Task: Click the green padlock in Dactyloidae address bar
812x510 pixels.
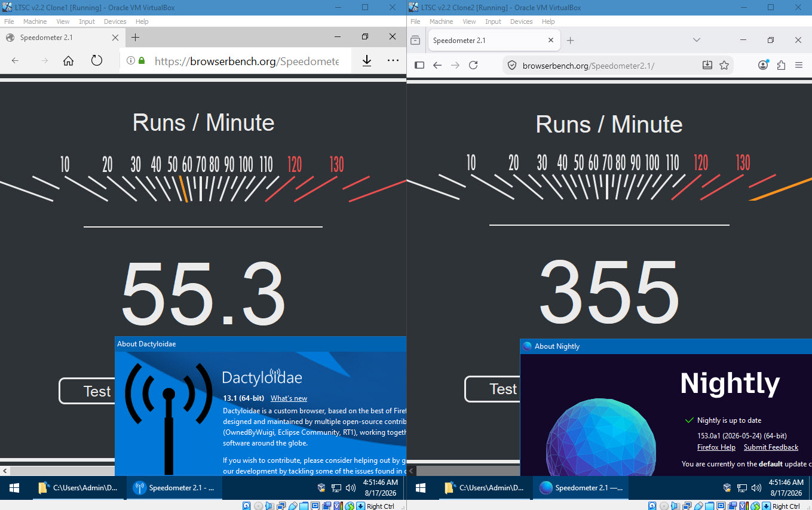Action: click(x=142, y=60)
